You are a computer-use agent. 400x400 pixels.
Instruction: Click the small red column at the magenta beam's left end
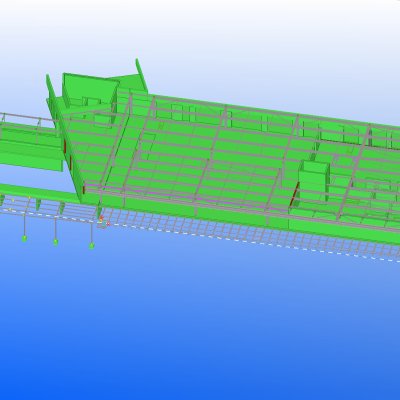(84, 189)
